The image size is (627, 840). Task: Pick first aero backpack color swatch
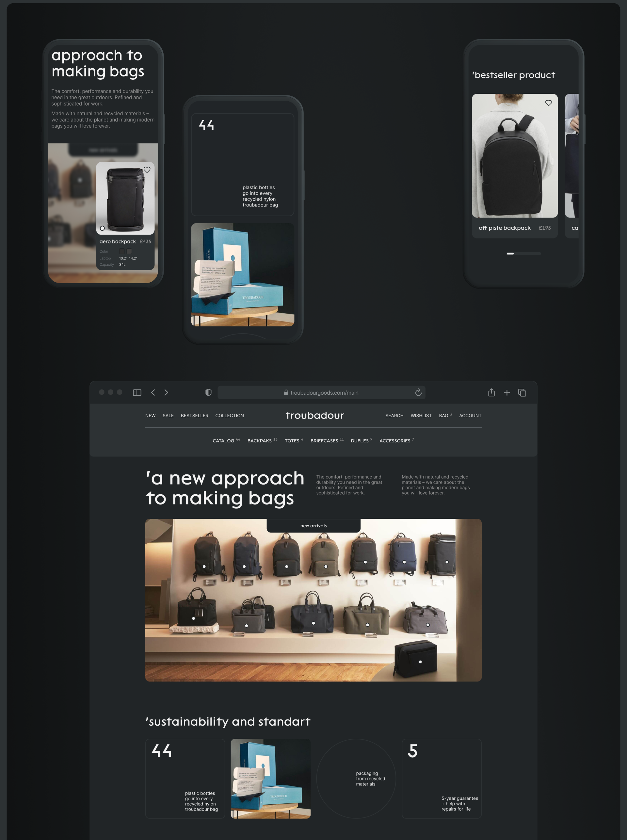coord(122,251)
